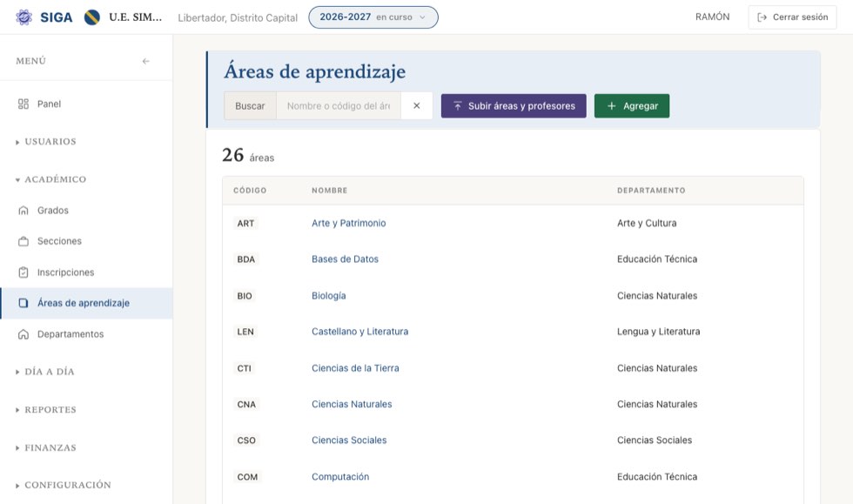
Task: Go to Grados in the sidebar
Action: point(86,210)
